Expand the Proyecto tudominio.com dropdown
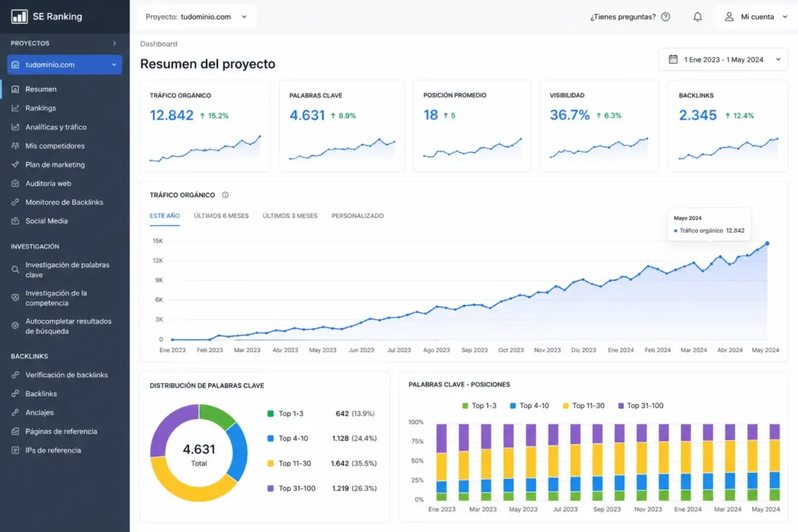Screen dimensions: 798x532 pyautogui.click(x=196, y=17)
